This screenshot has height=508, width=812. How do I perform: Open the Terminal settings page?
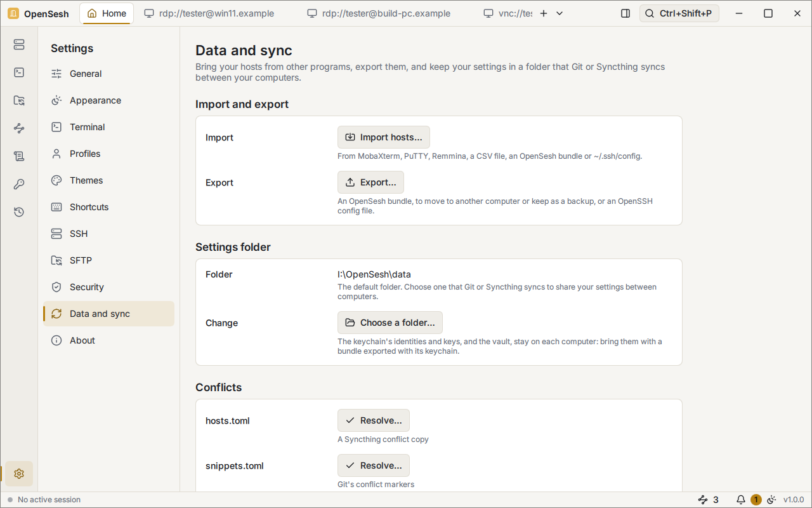pos(108,127)
